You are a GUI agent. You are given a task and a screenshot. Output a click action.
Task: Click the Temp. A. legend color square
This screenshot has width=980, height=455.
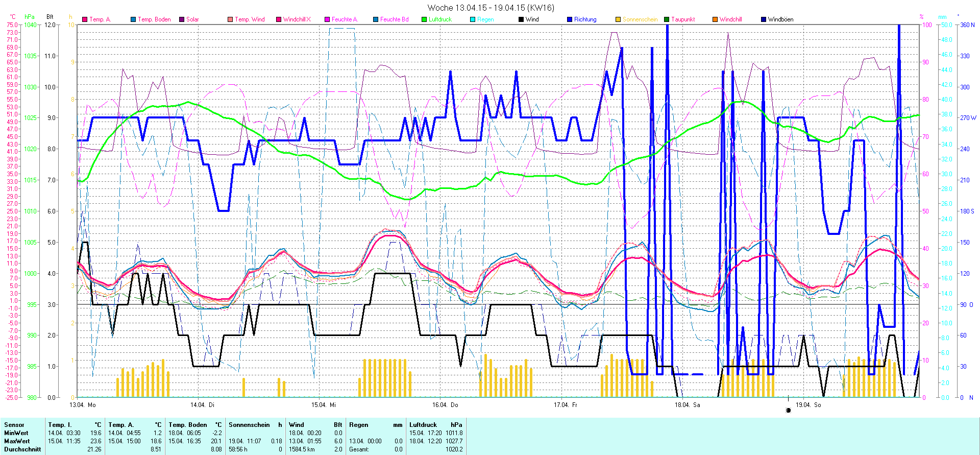[85, 19]
